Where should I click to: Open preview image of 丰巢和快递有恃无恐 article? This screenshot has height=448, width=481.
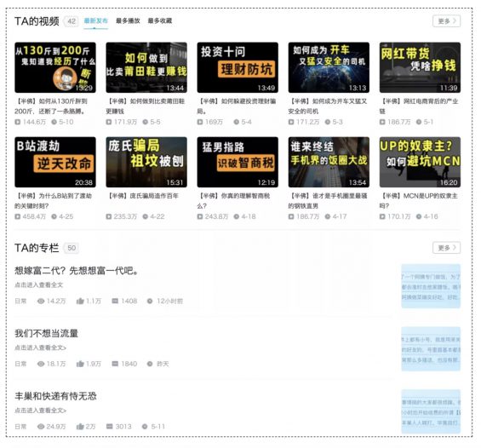431,411
